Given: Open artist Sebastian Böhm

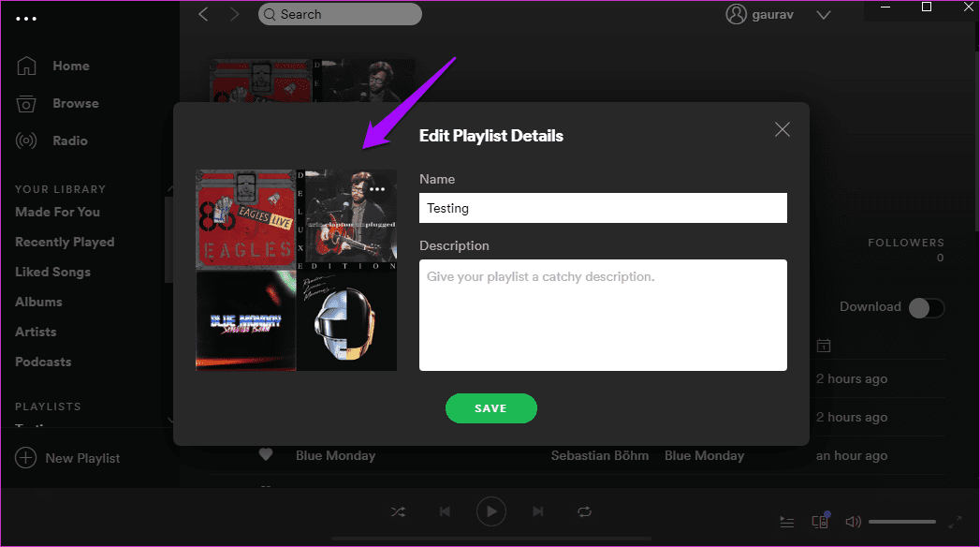Looking at the screenshot, I should pyautogui.click(x=600, y=456).
